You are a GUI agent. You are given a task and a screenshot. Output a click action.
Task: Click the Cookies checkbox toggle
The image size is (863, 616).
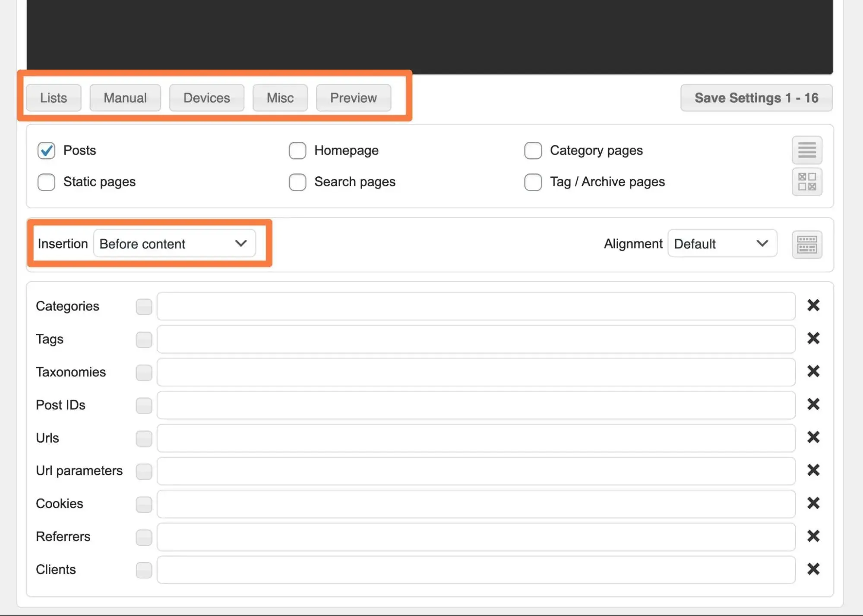(x=143, y=503)
